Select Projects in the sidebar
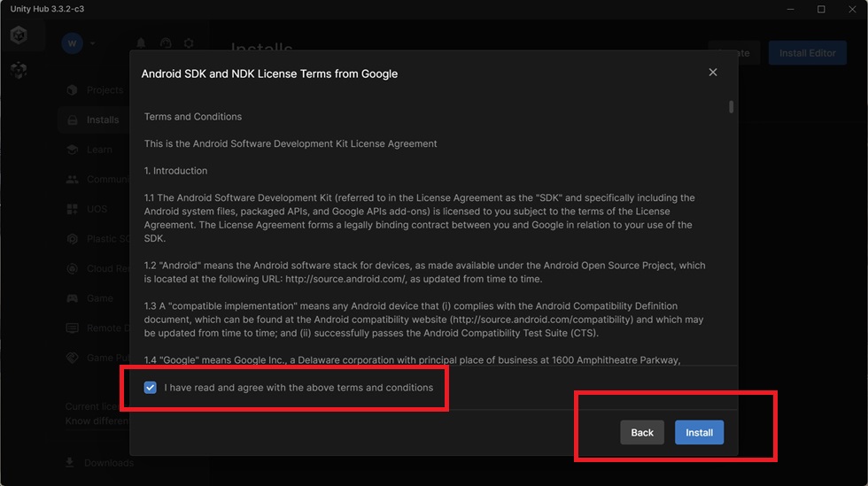The height and width of the screenshot is (486, 868). pyautogui.click(x=95, y=89)
